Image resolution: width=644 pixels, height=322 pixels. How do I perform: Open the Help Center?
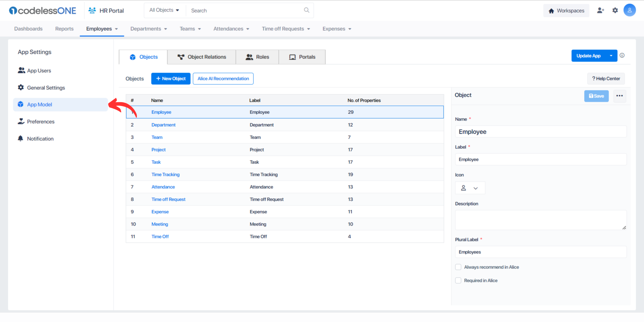pyautogui.click(x=606, y=78)
